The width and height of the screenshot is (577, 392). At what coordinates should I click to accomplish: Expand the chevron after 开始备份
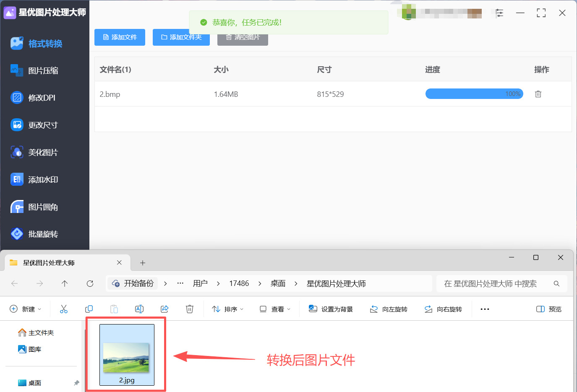(x=165, y=283)
